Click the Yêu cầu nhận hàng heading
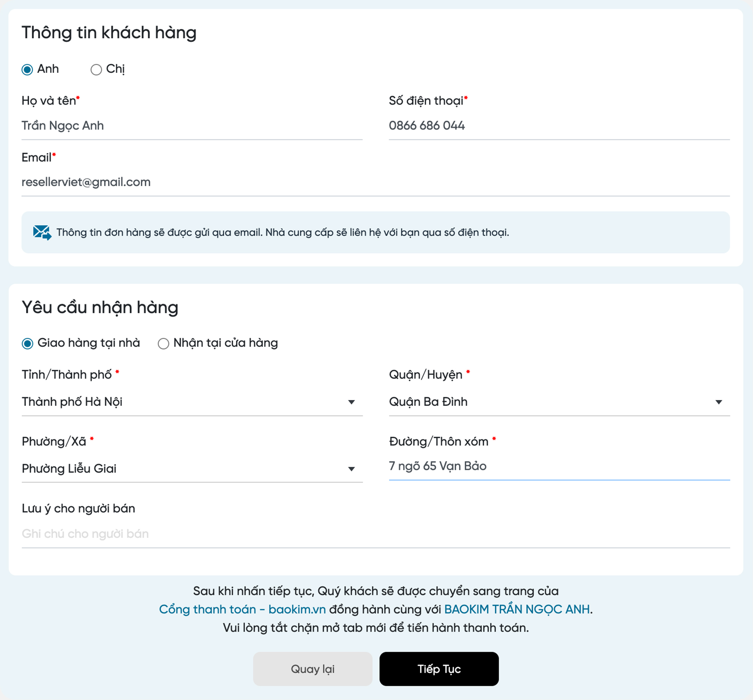Viewport: 753px width, 700px height. [x=100, y=308]
